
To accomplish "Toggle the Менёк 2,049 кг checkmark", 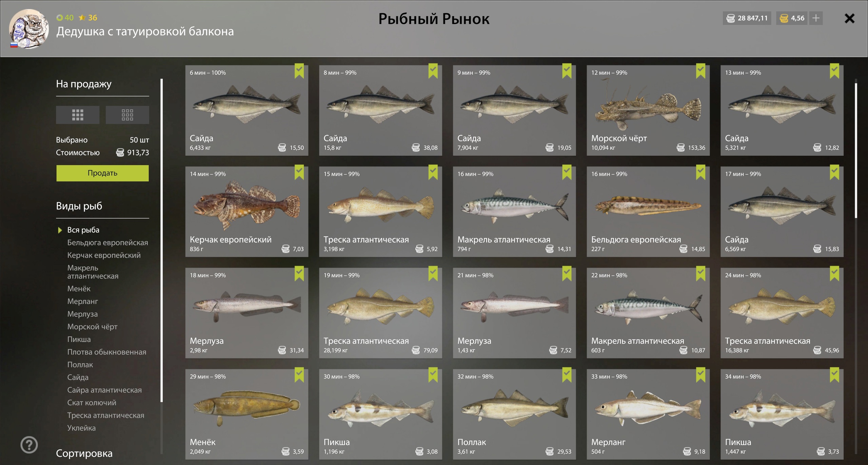I will pos(299,375).
